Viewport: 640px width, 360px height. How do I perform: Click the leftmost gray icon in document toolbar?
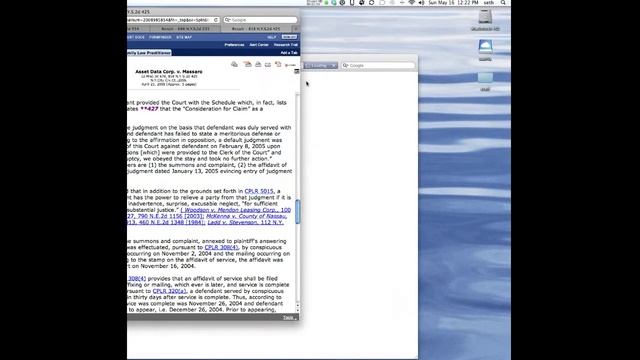[x=234, y=64]
